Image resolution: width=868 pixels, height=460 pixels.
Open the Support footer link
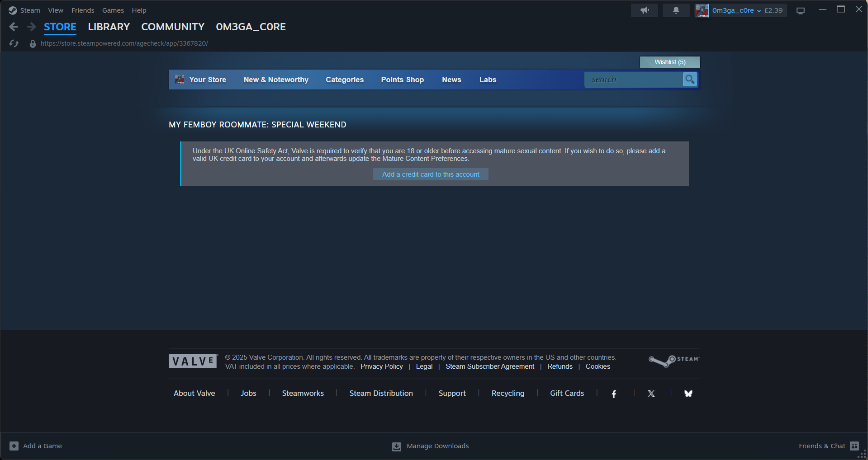click(x=452, y=393)
